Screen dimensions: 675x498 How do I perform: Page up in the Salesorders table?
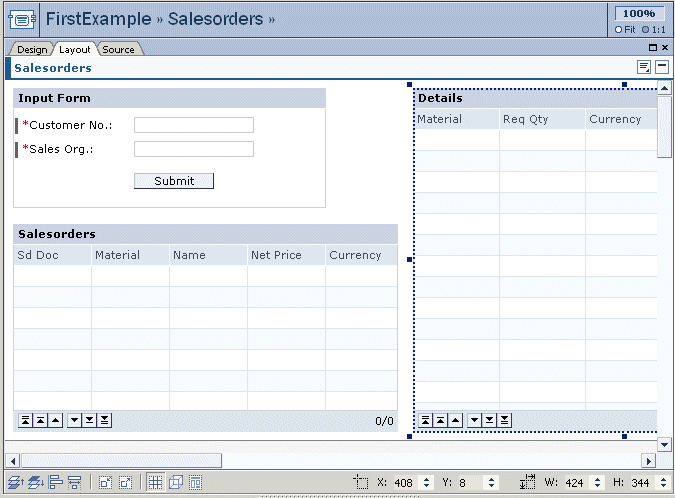pyautogui.click(x=40, y=420)
